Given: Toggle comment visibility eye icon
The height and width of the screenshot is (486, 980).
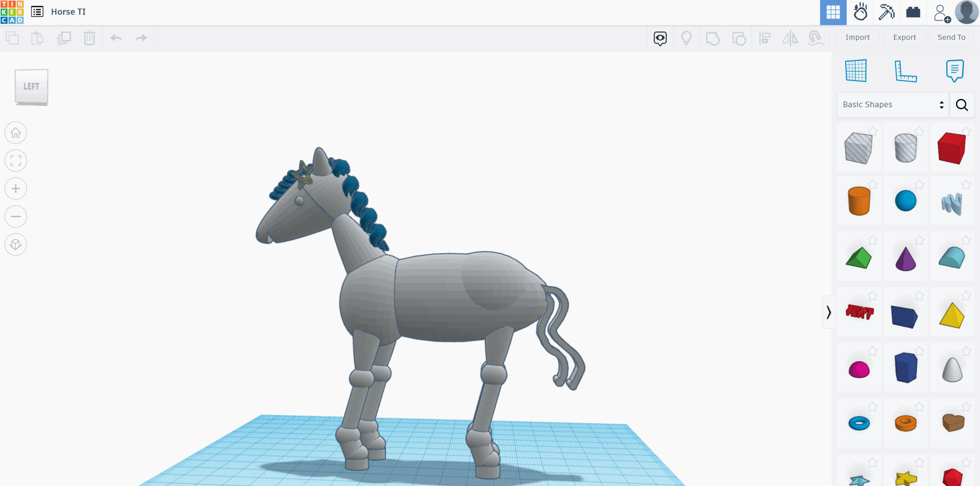Looking at the screenshot, I should [660, 38].
